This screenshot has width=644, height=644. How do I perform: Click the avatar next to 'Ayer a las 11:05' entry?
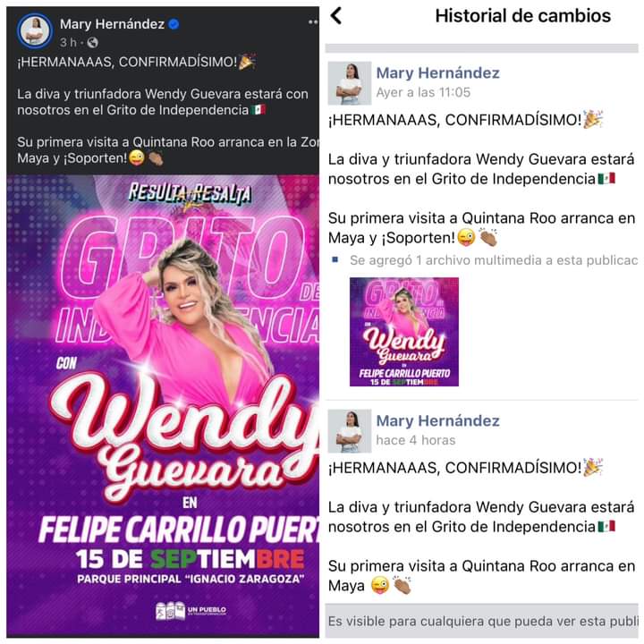tap(350, 83)
